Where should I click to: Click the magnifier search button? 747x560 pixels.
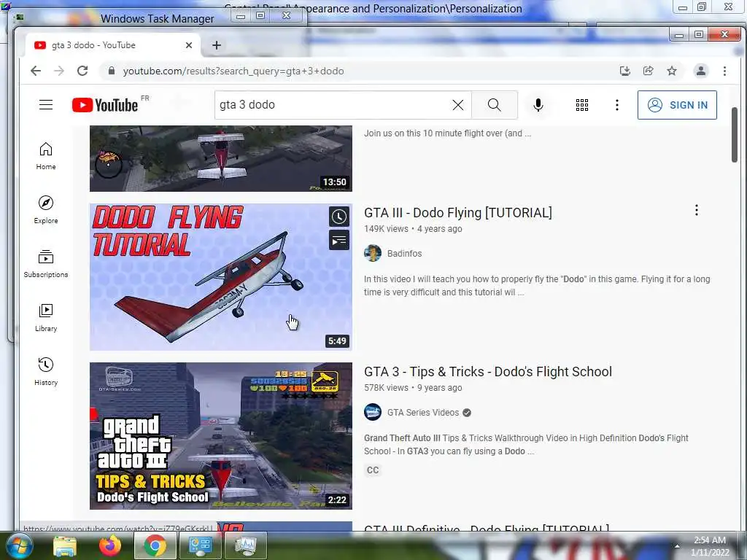pos(494,105)
